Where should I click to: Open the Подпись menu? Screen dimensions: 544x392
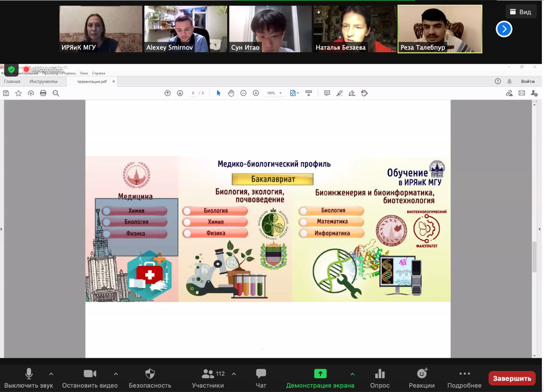tap(69, 73)
